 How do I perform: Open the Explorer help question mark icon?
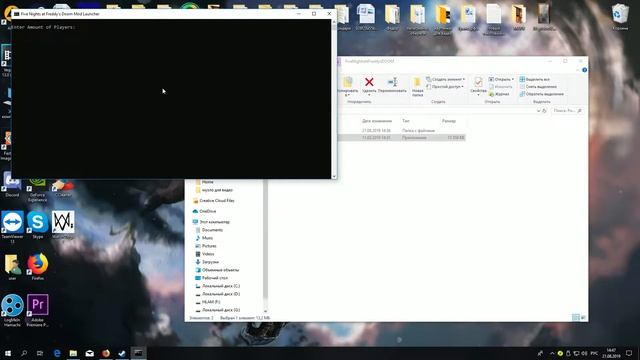[584, 70]
